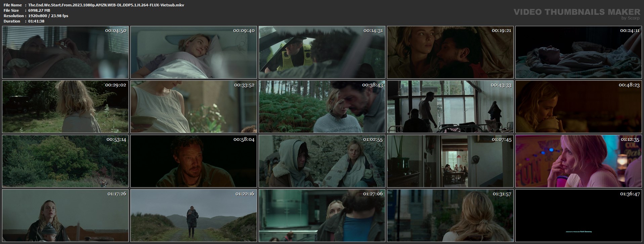Click the file name ending Vietsub.mkv

[106, 5]
